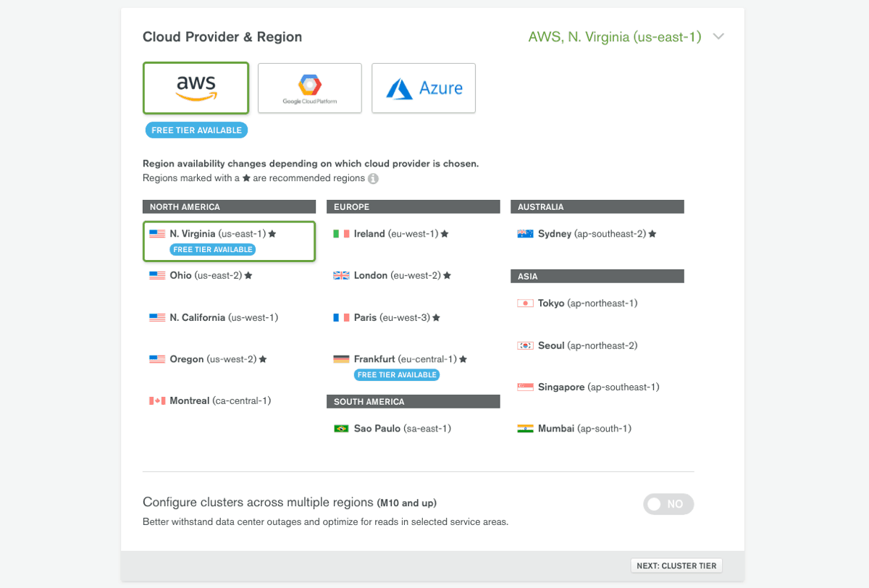Pick the Azure provider logo
Viewport: 869px width, 588px height.
424,88
